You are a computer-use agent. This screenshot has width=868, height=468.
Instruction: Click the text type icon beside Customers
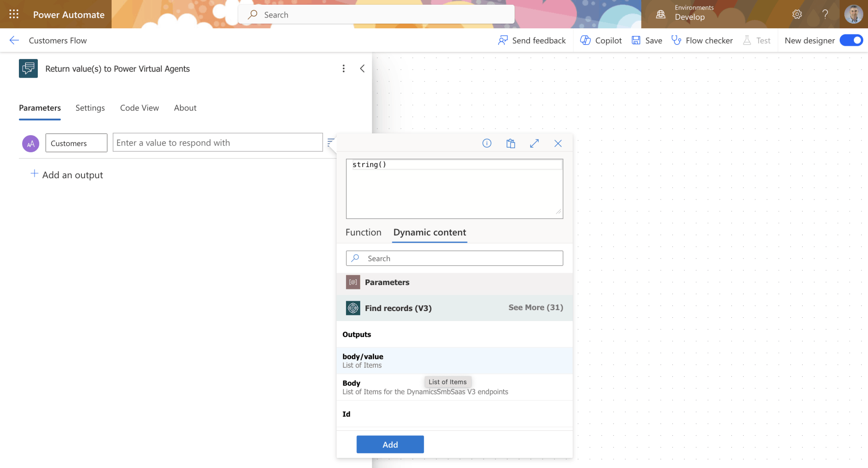click(x=31, y=143)
